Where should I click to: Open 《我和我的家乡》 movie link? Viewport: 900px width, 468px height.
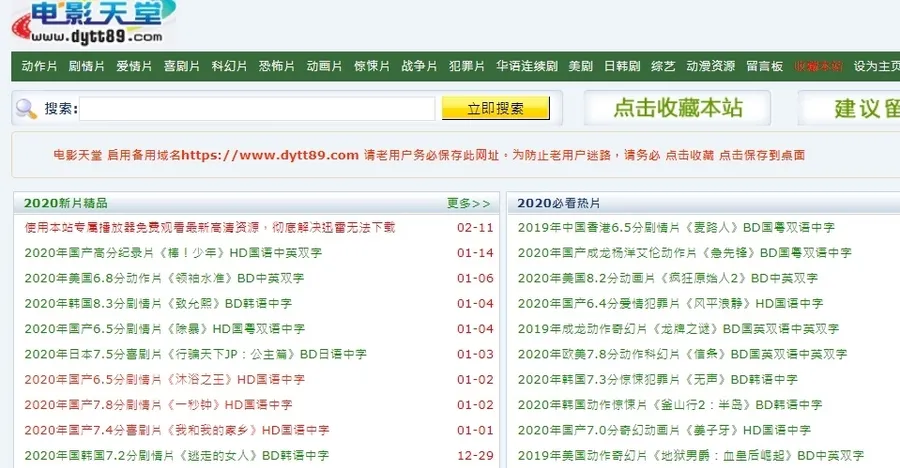pos(177,430)
